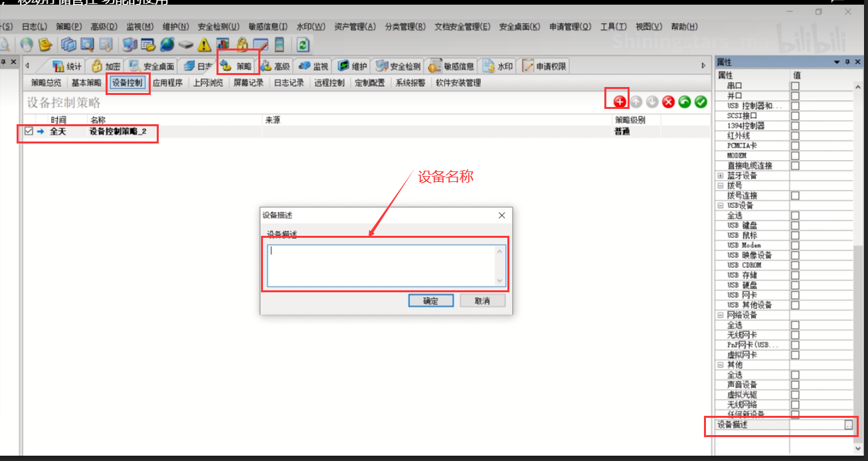The height and width of the screenshot is (461, 868).
Task: Click the 设备描述 ellipsis browse button
Action: pyautogui.click(x=848, y=424)
